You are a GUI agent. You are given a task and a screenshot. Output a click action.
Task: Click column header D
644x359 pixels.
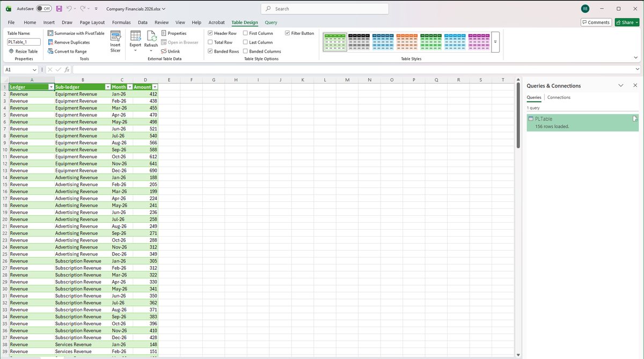click(145, 80)
